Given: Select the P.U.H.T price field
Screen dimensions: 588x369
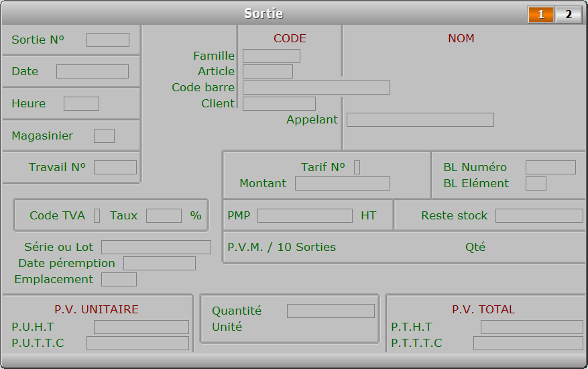Looking at the screenshot, I should click(x=141, y=327).
